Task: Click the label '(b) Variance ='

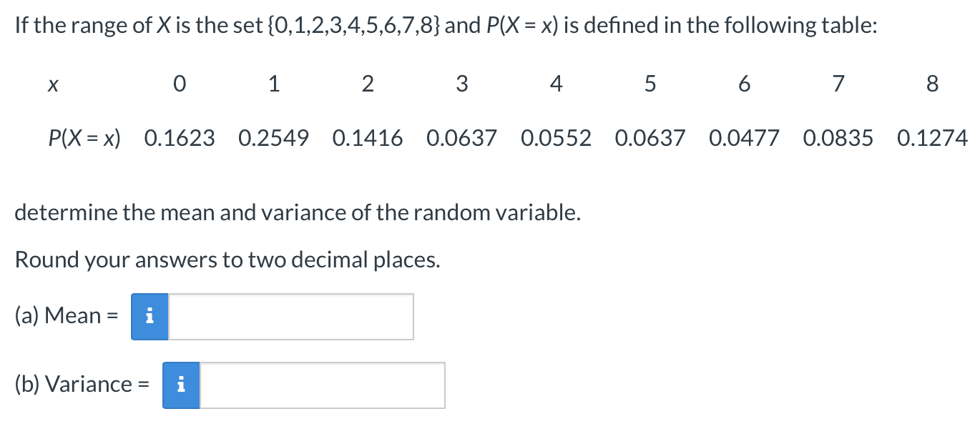Action: click(81, 385)
